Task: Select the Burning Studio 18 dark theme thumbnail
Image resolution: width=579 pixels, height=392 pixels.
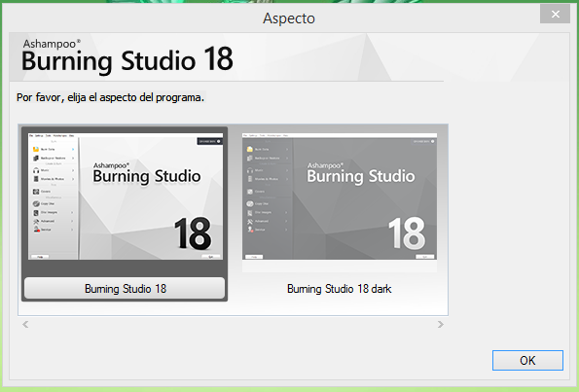Action: coord(340,196)
